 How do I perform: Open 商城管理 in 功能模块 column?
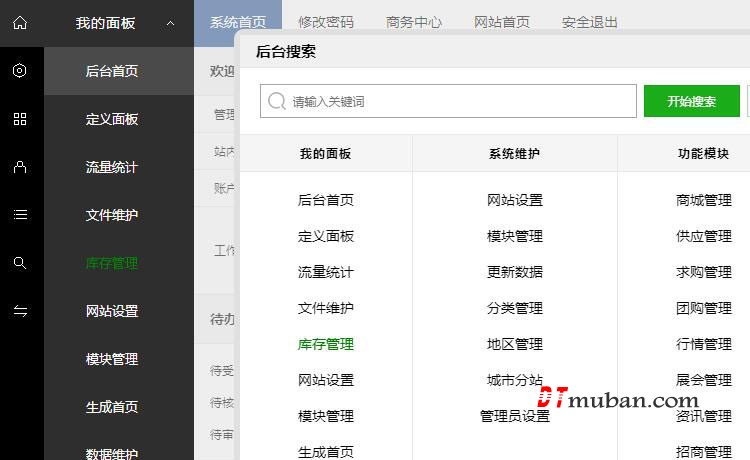click(704, 200)
